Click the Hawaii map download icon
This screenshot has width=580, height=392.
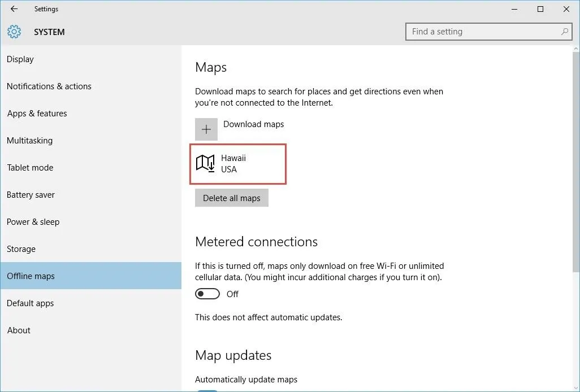tap(205, 163)
